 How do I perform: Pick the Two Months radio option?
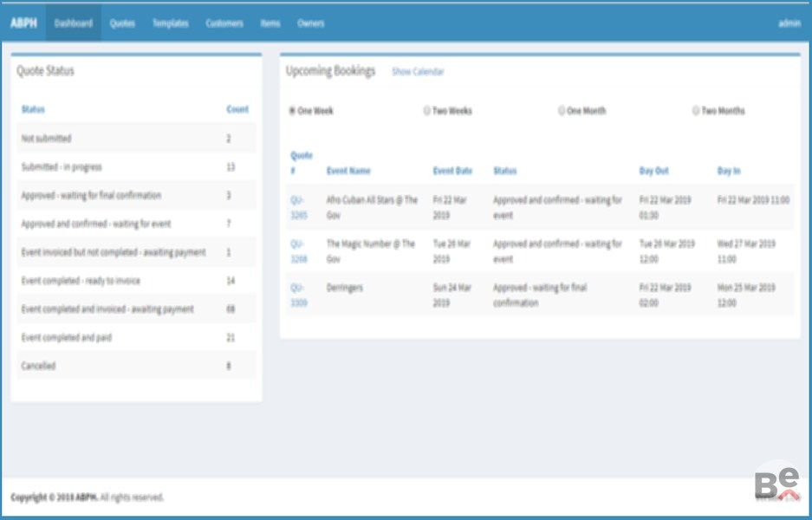pos(696,111)
